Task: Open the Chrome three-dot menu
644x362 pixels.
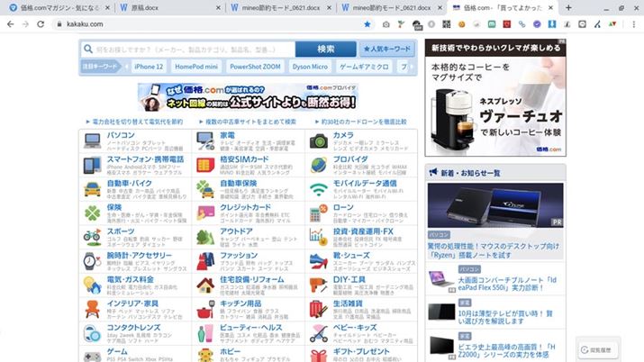Action: tap(634, 24)
